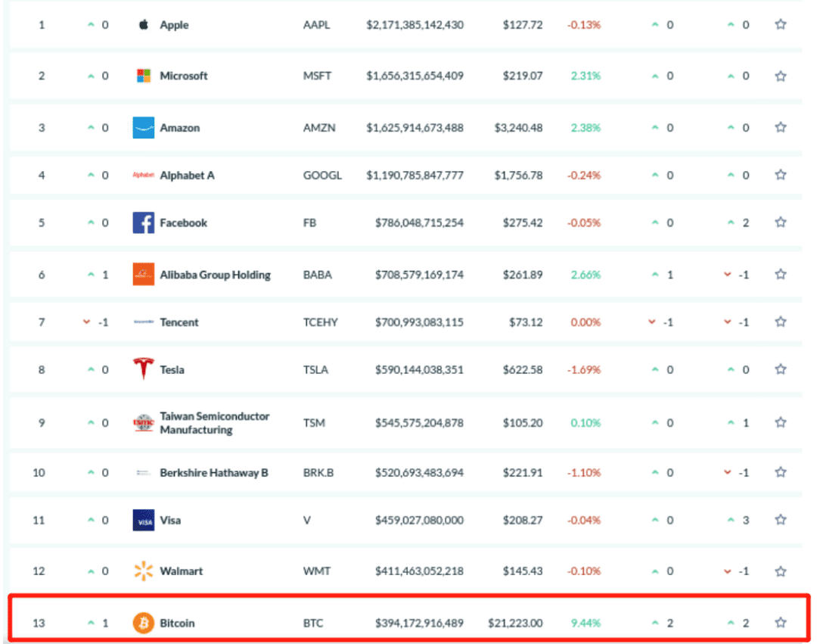The height and width of the screenshot is (644, 817).
Task: Open the Amazon company name link
Action: tap(180, 128)
